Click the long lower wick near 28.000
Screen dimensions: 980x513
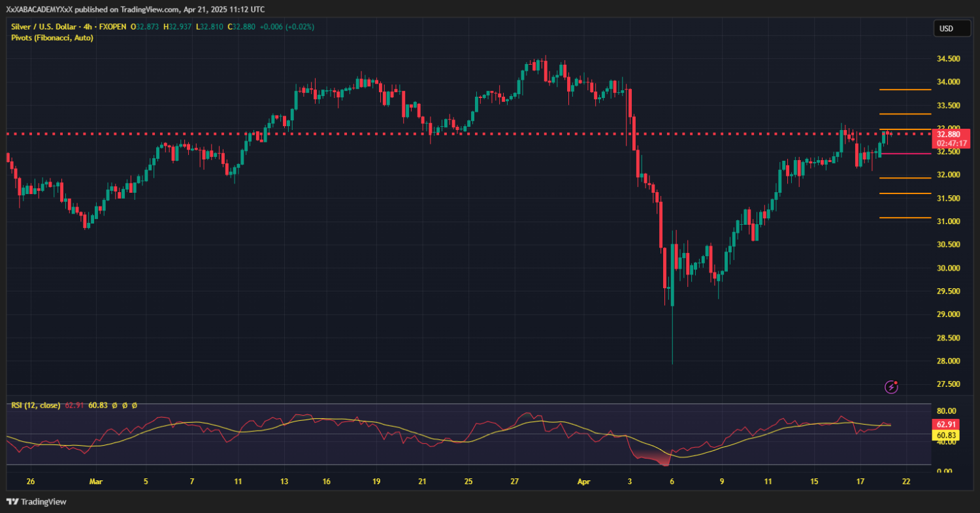tap(672, 335)
